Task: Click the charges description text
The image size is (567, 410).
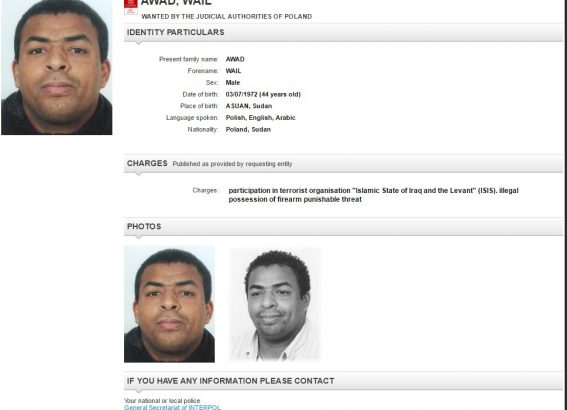Action: 374,195
